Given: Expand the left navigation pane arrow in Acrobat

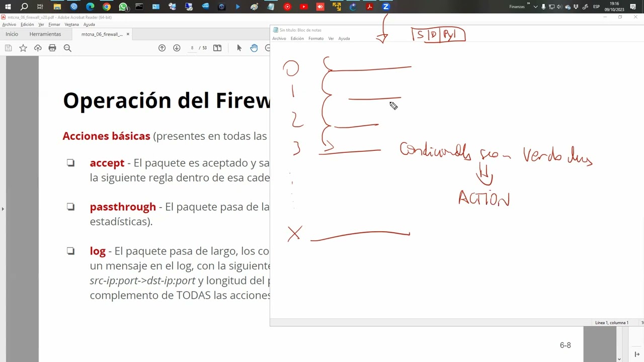Looking at the screenshot, I should click(x=3, y=209).
